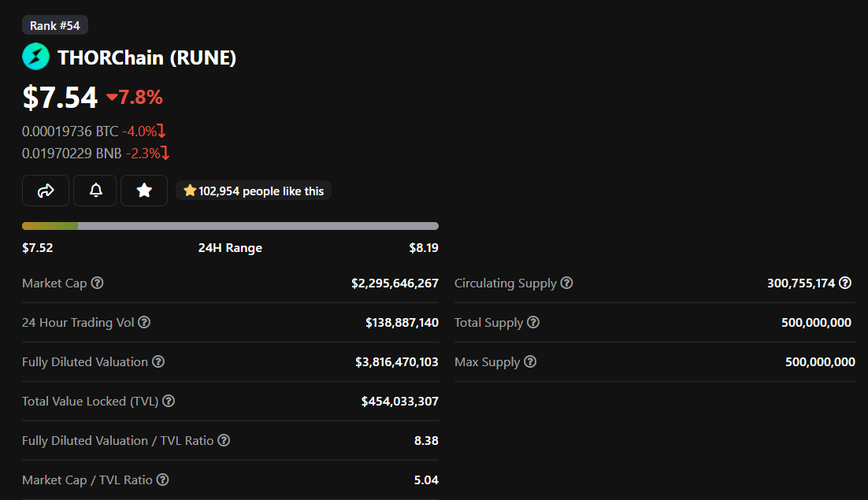This screenshot has width=868, height=500.
Task: Open Max Supply help icon
Action: tap(530, 361)
